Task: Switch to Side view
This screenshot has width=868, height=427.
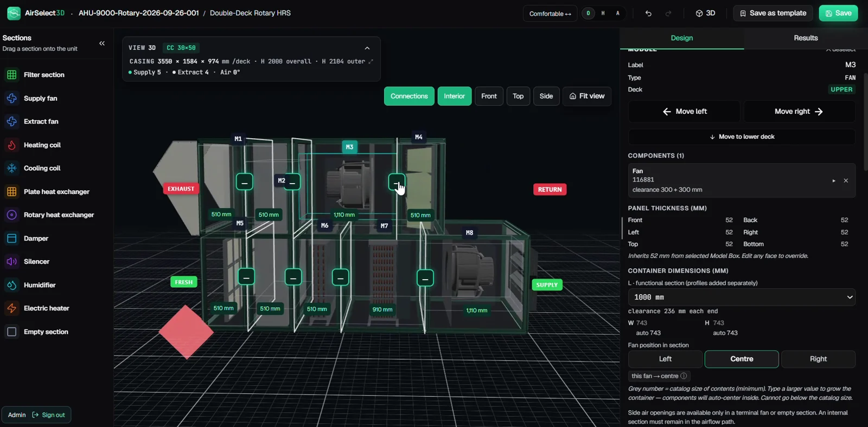Action: (x=546, y=96)
